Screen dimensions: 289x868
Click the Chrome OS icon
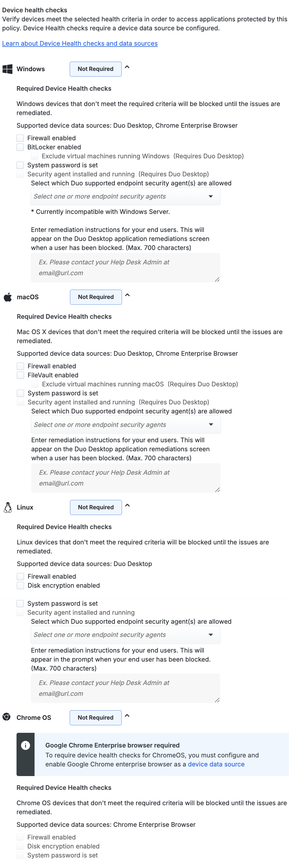tap(7, 717)
